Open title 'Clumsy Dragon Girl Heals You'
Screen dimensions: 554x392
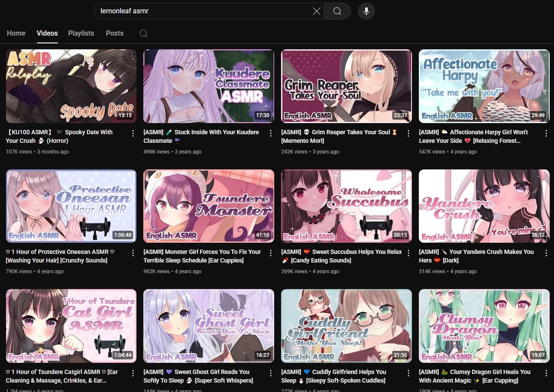[x=475, y=376]
